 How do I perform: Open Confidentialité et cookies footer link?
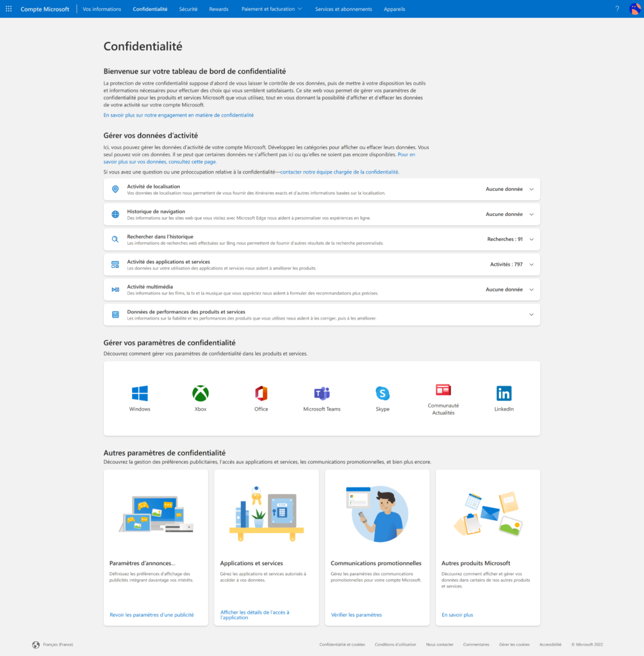click(342, 644)
